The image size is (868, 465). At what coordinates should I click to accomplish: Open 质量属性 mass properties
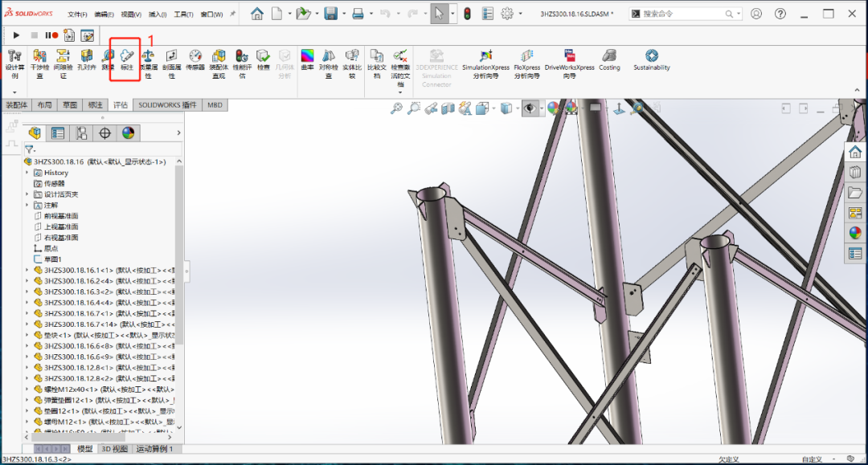pos(149,63)
